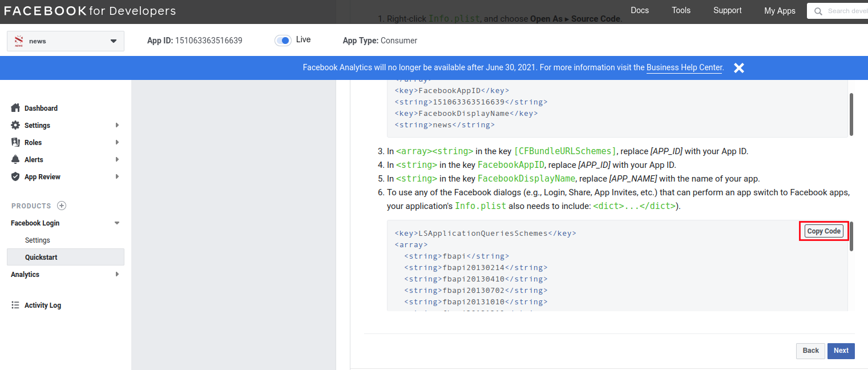868x370 pixels.
Task: Collapse the Facebook Login section
Action: [x=117, y=223]
